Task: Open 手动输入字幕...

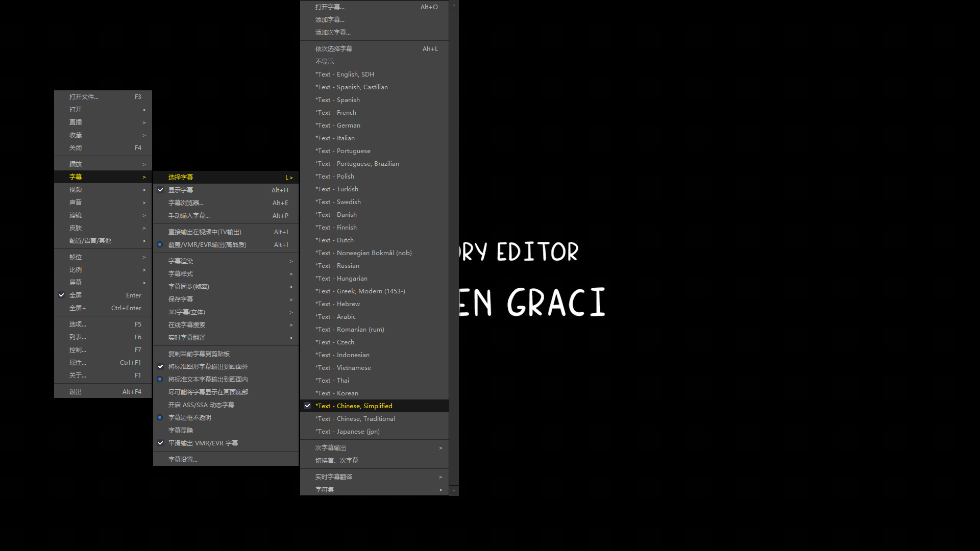Action: [x=226, y=216]
